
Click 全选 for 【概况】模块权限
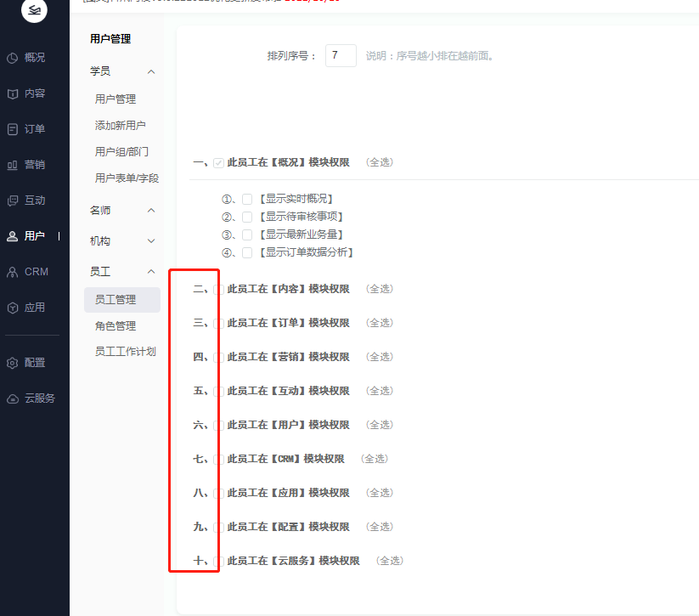point(380,162)
